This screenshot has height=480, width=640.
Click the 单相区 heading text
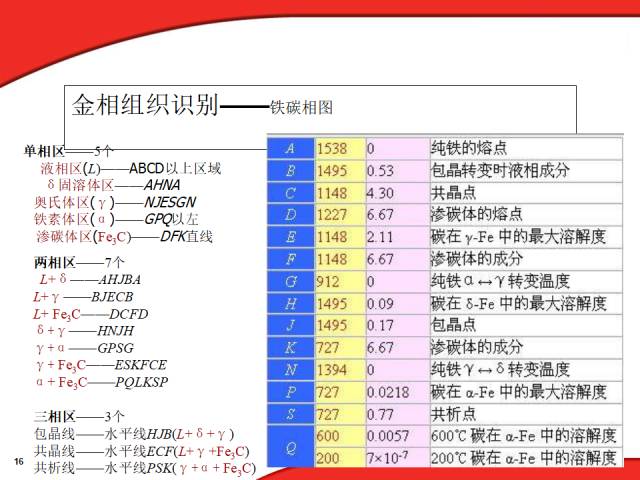point(44,151)
